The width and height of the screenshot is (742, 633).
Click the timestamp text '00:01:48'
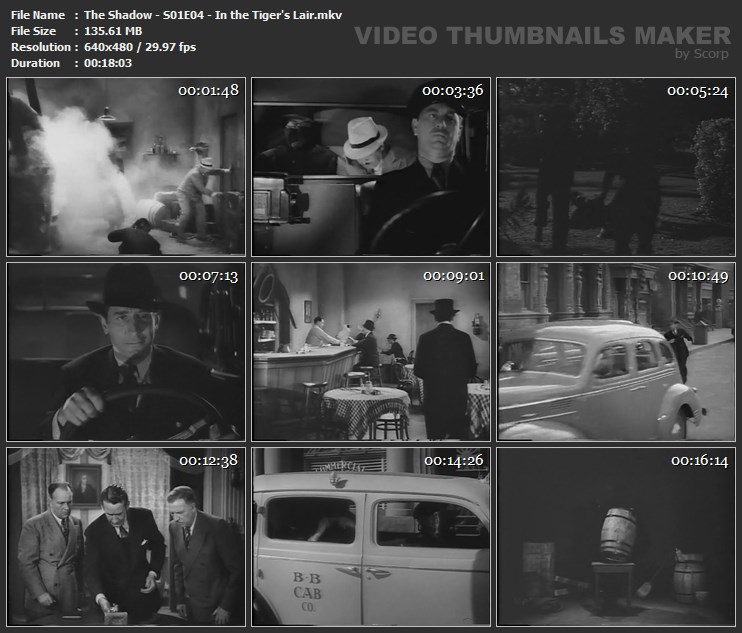(x=208, y=90)
